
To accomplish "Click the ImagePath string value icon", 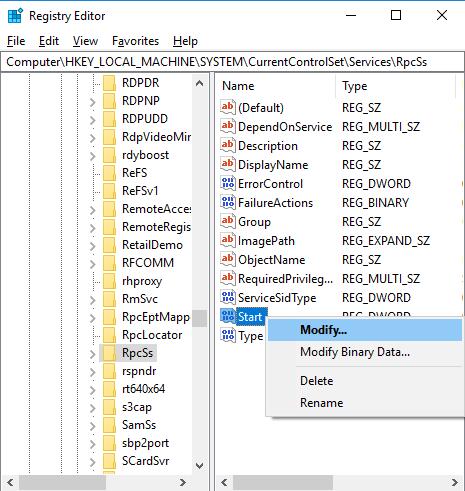I will point(228,240).
